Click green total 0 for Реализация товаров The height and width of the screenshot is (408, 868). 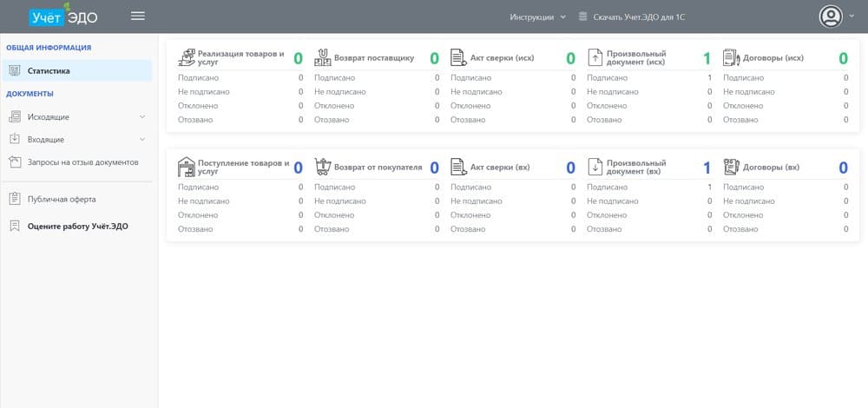tap(298, 58)
